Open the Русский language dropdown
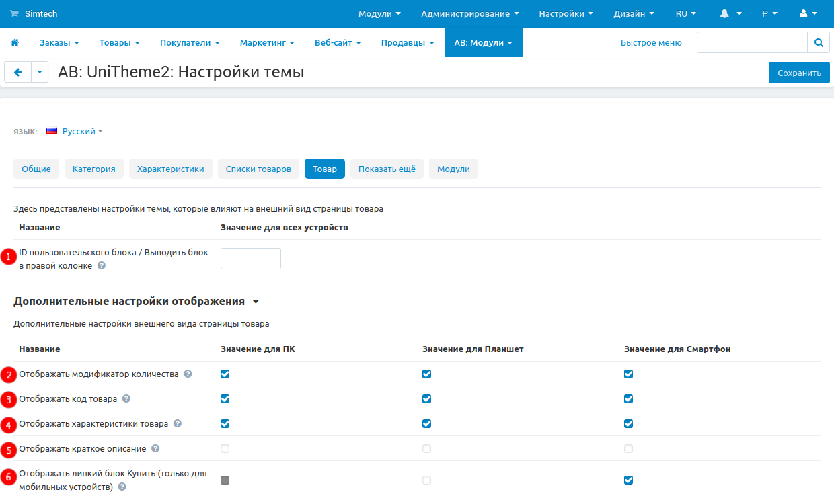 click(x=75, y=132)
